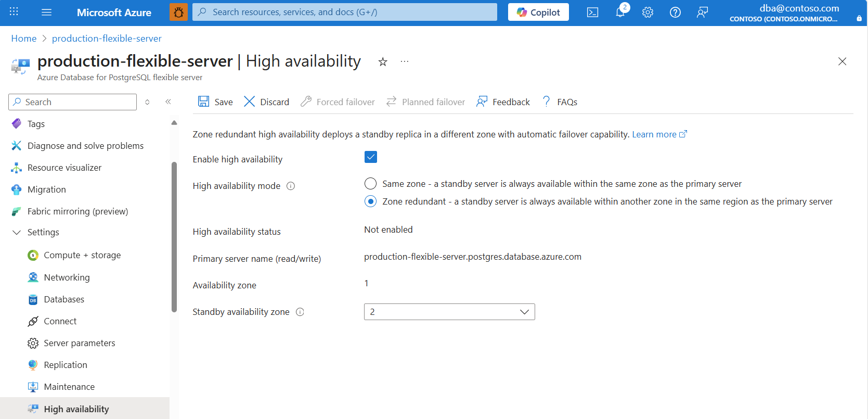868x419 pixels.
Task: Select the Same zone radio option
Action: 370,184
